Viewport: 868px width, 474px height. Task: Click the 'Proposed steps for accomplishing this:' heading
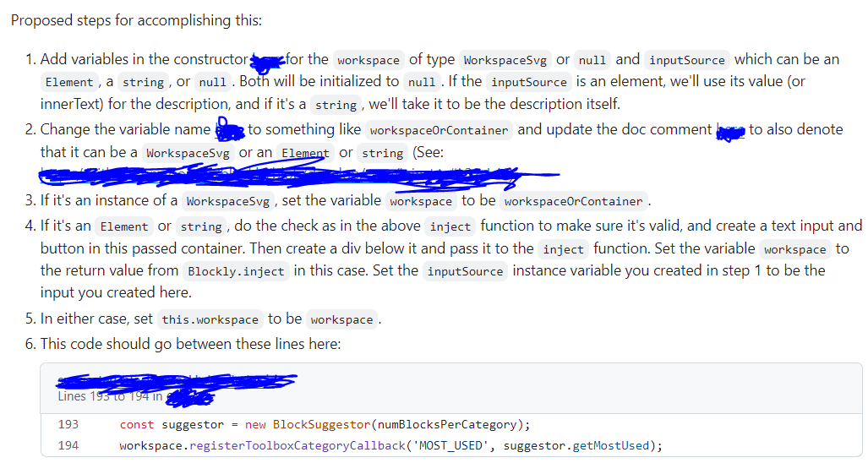pos(136,20)
